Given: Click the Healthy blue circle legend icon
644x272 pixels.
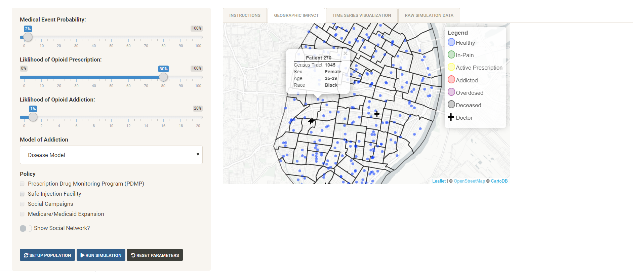Looking at the screenshot, I should (451, 42).
